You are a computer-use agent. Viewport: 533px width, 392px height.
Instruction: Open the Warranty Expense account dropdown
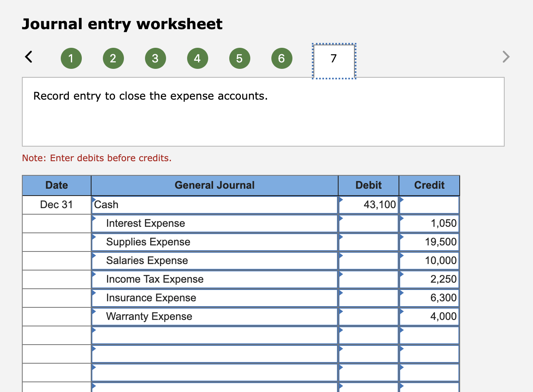(x=215, y=317)
